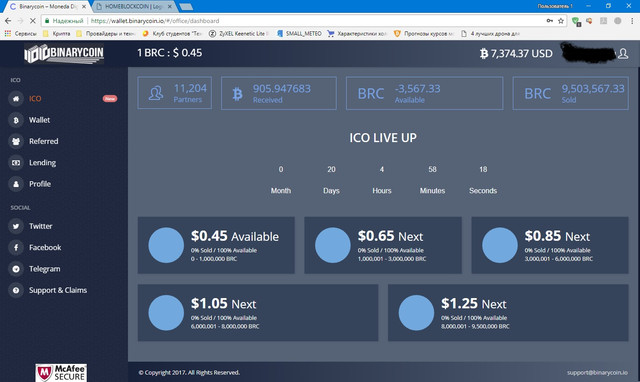Click the 7,374.37 USD bitcoin price

[x=516, y=53]
